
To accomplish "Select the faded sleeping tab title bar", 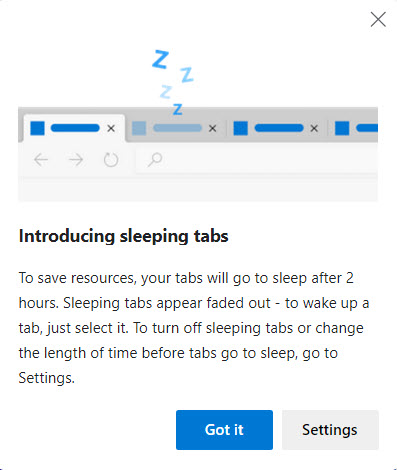I will pos(177,128).
